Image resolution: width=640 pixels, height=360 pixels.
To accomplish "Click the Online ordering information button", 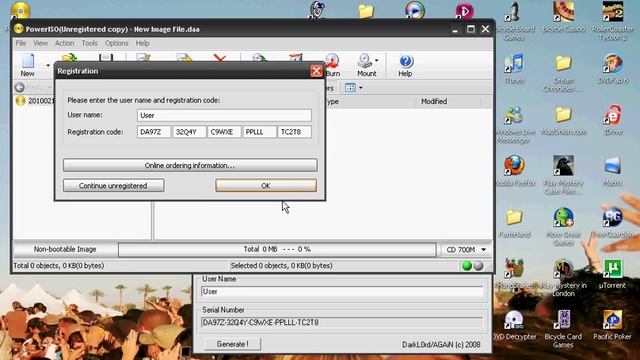I will tap(190, 165).
